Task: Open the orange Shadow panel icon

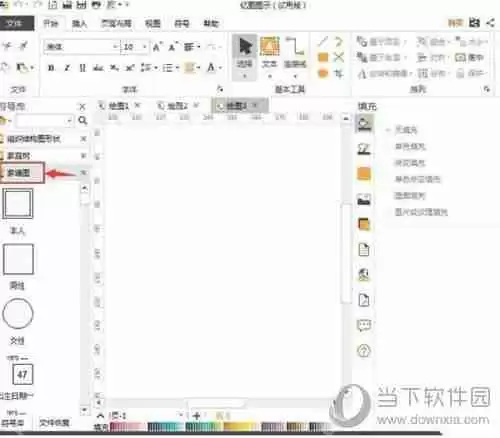Action: (x=364, y=174)
